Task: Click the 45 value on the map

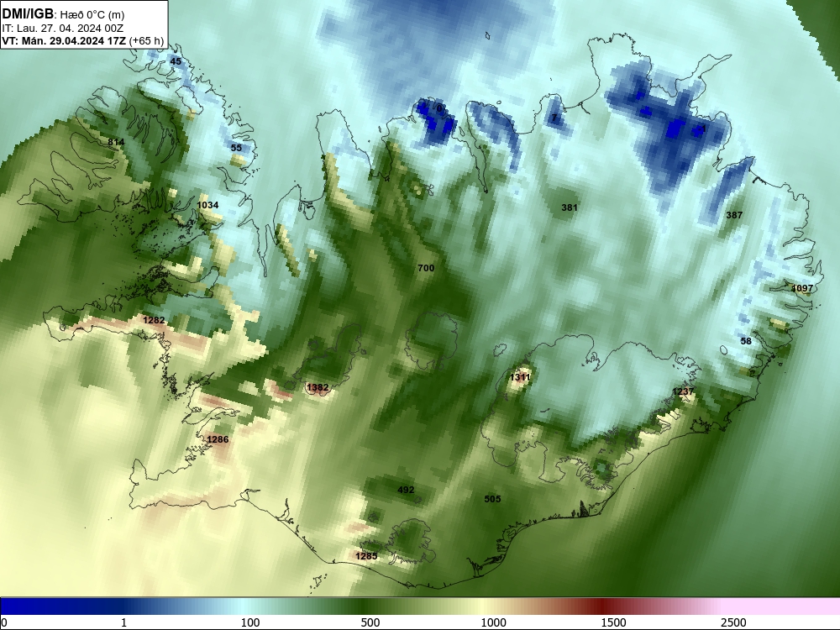Action: point(176,61)
